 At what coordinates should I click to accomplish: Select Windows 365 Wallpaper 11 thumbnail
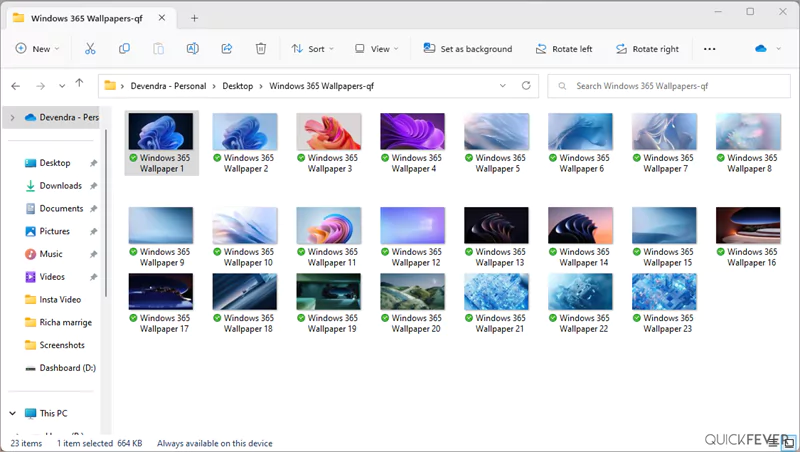point(329,225)
